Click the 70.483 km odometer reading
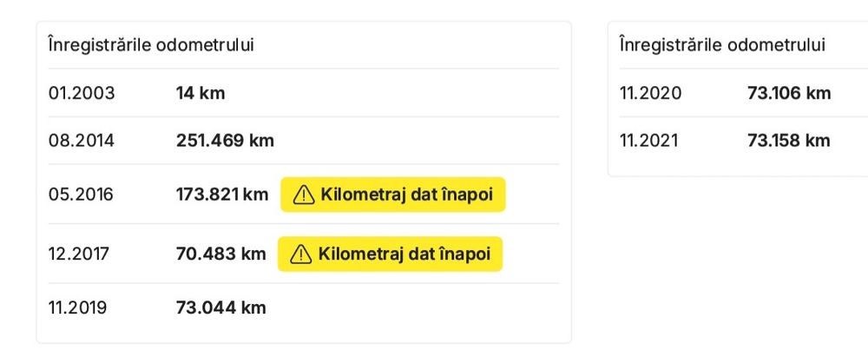 221,255
